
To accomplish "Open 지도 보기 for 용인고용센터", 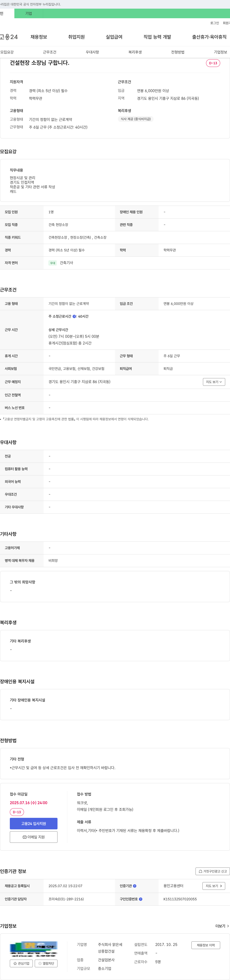I will click(x=214, y=886).
